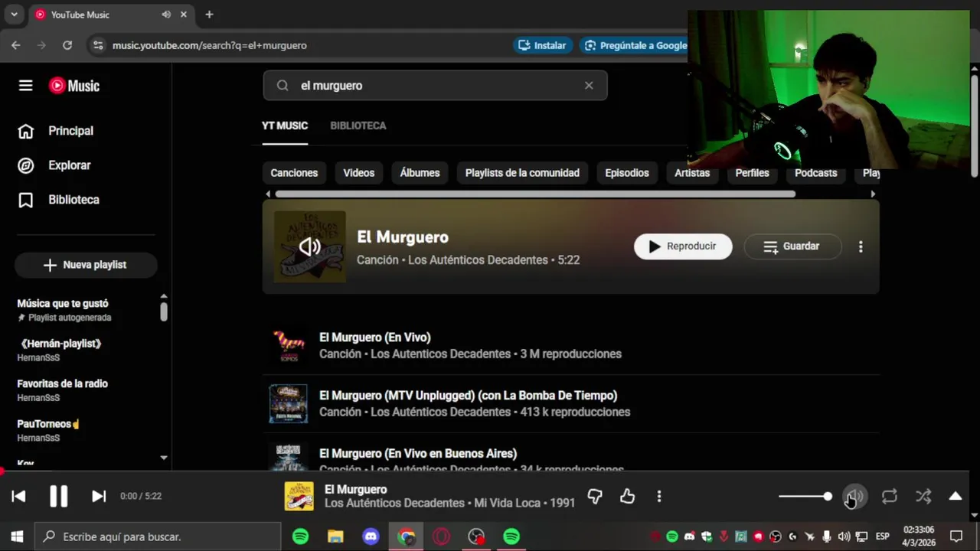Click the MTV Unplugged result thumbnail
This screenshot has width=980, height=551.
pyautogui.click(x=288, y=403)
